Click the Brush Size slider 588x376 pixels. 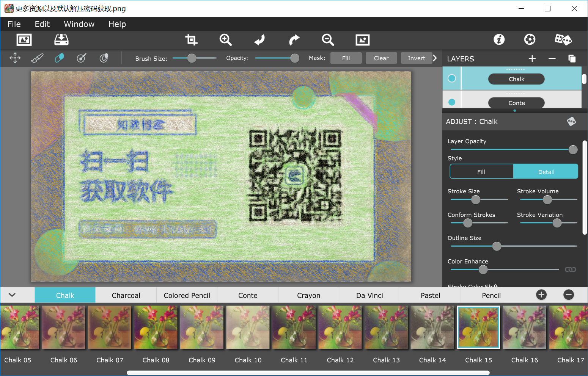[x=195, y=58]
